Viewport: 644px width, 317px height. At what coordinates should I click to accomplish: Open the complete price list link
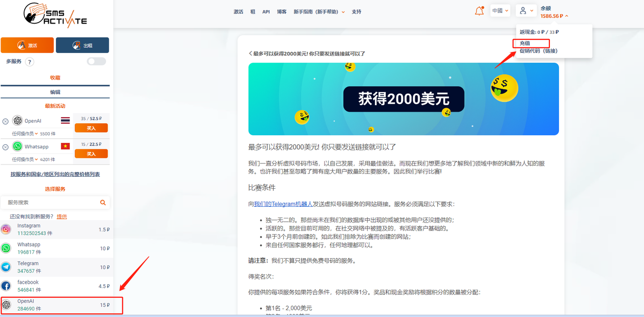point(55,174)
